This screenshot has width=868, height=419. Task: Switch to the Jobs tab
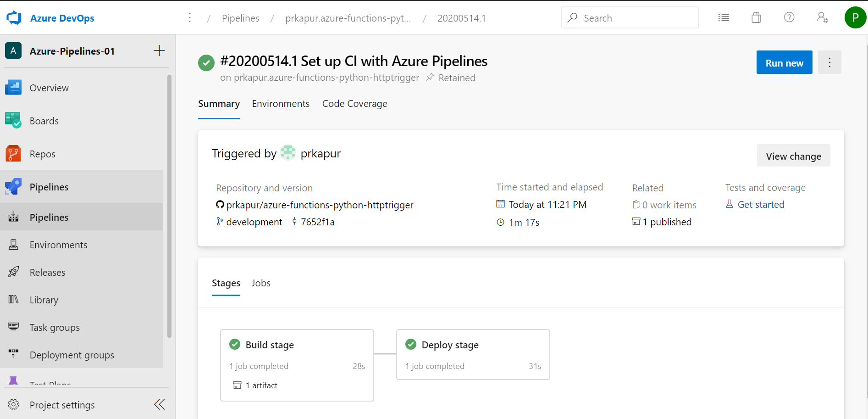point(261,283)
